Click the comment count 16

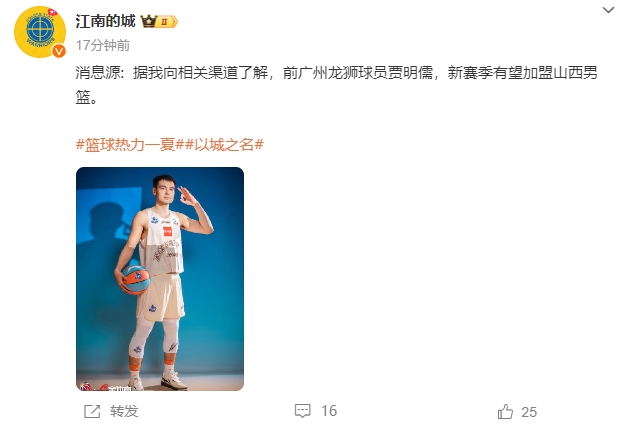(x=329, y=411)
